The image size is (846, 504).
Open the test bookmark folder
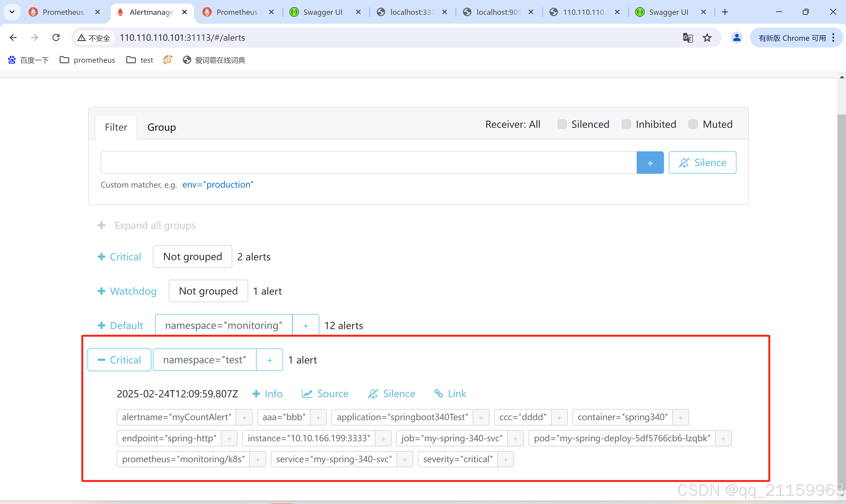click(x=139, y=60)
